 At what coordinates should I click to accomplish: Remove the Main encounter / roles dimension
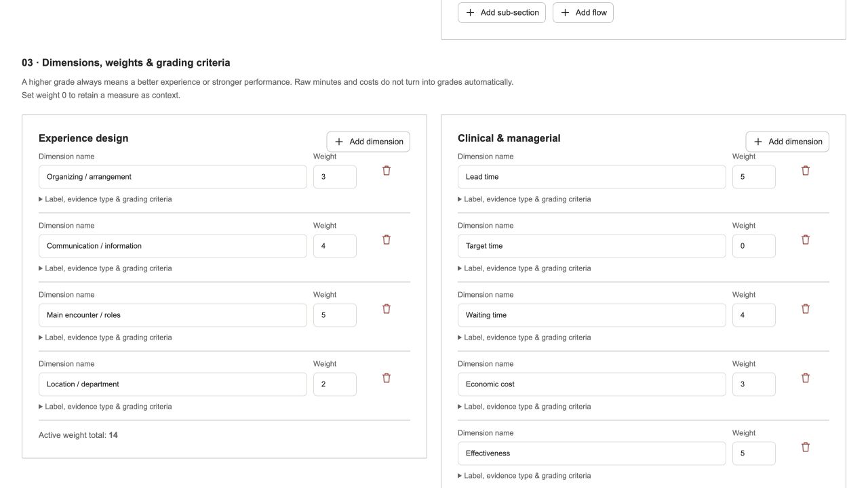(387, 309)
